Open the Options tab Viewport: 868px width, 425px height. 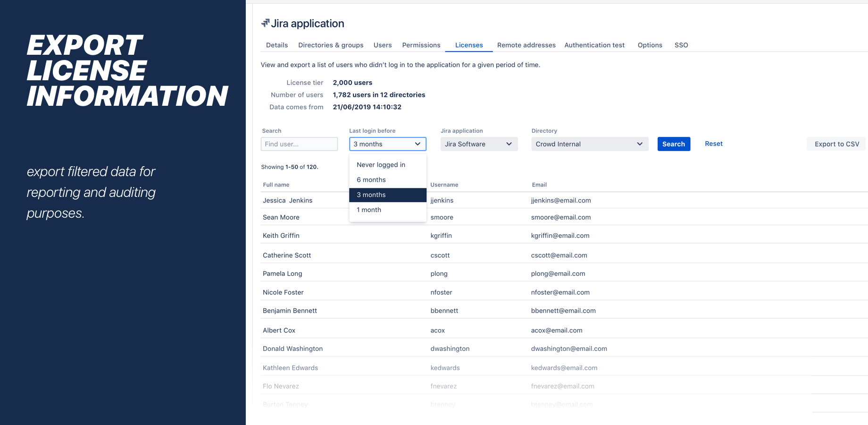coord(650,45)
